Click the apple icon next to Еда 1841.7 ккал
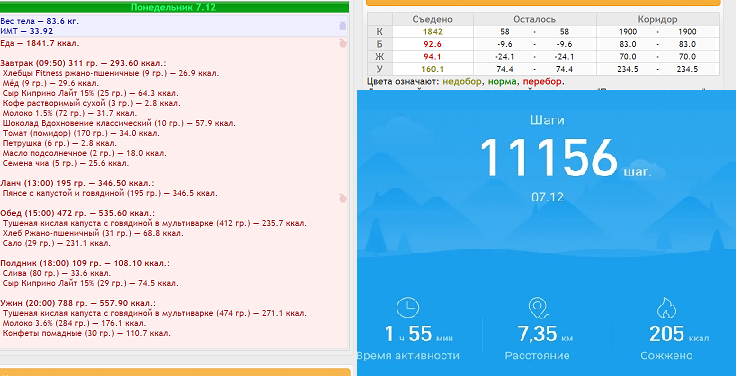The height and width of the screenshot is (376, 736). point(343,43)
